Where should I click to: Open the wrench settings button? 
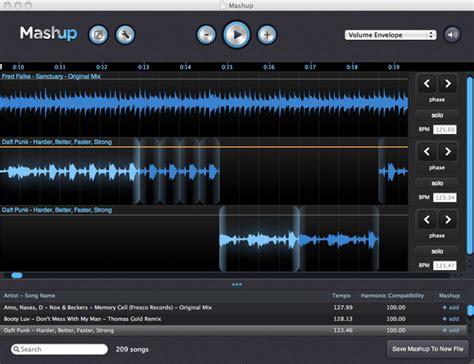pyautogui.click(x=125, y=35)
